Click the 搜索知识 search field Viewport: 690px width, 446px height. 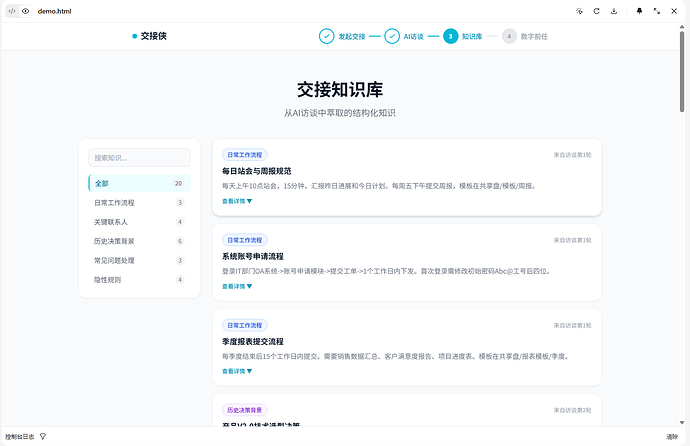pos(139,157)
